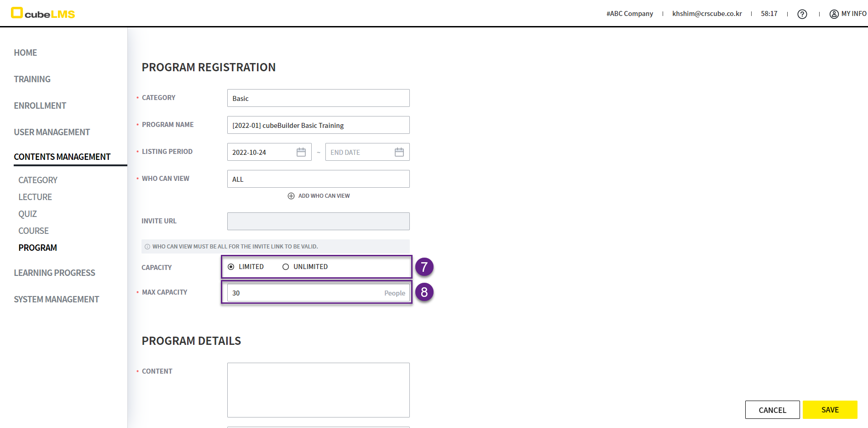868x428 pixels.
Task: Go to the User Management menu
Action: 52,132
